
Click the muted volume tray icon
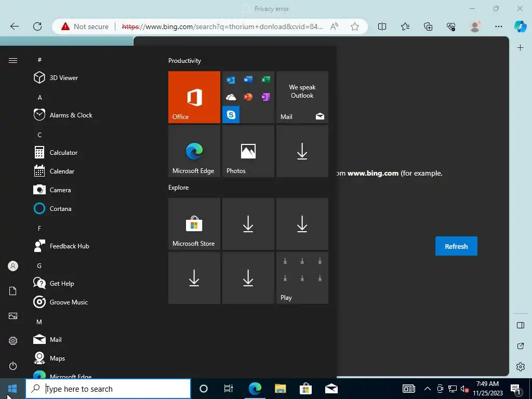click(x=464, y=389)
